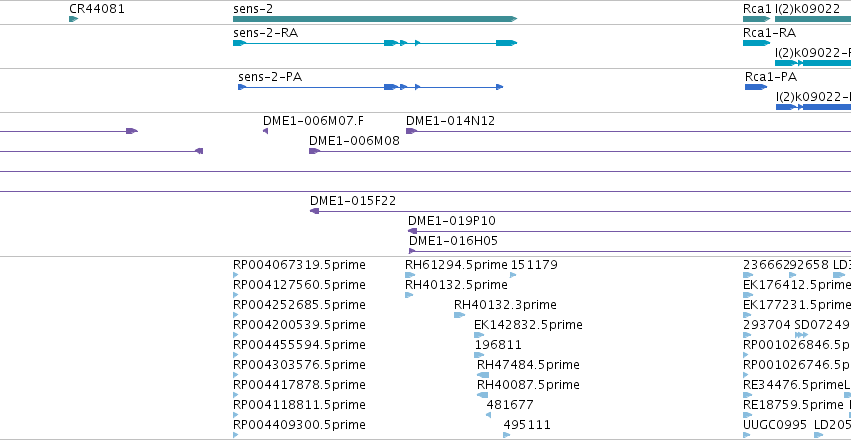851x440 pixels.
Task: Click the RH40132.5prime label
Action: (456, 285)
